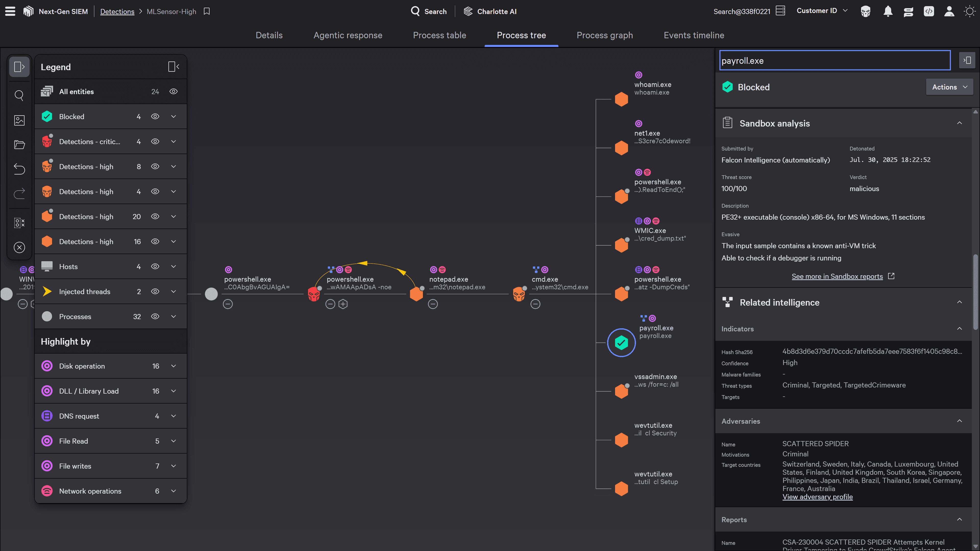Switch to the Agentic response tab
980x551 pixels.
tap(348, 35)
